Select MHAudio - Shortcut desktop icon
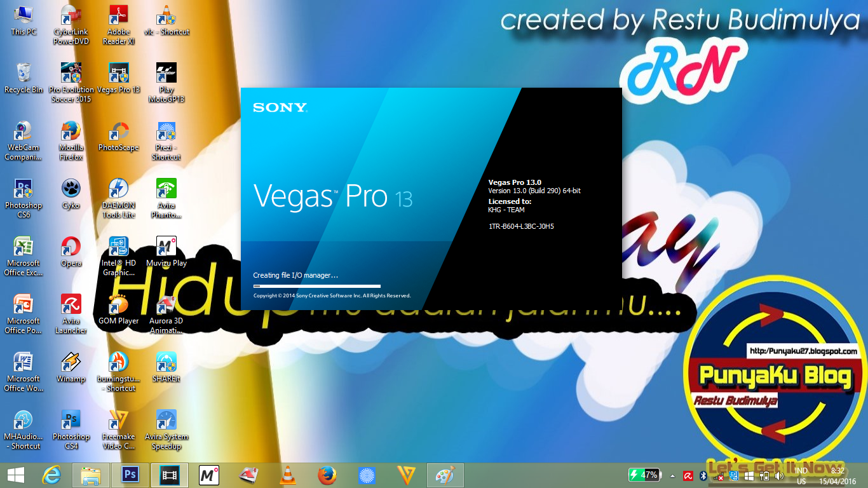The height and width of the screenshot is (488, 868). [24, 430]
